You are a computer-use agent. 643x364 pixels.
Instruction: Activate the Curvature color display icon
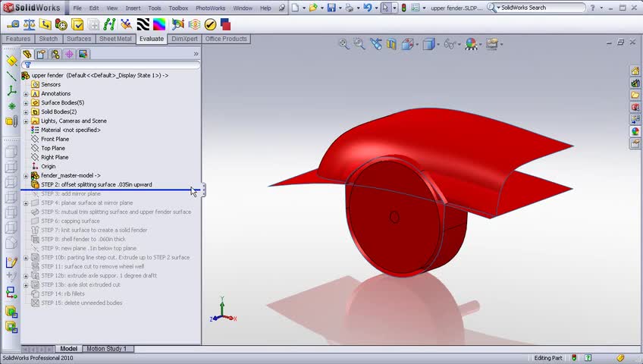159,24
